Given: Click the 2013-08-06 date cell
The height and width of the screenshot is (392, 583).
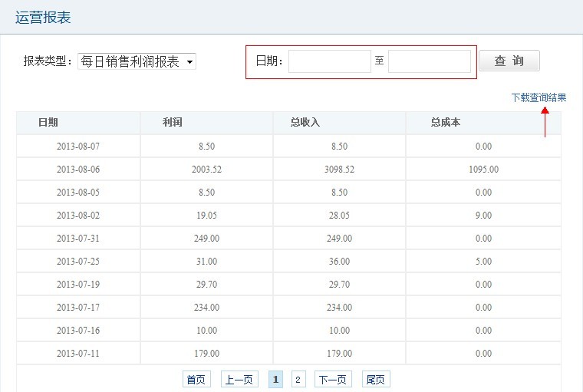Looking at the screenshot, I should (x=77, y=170).
